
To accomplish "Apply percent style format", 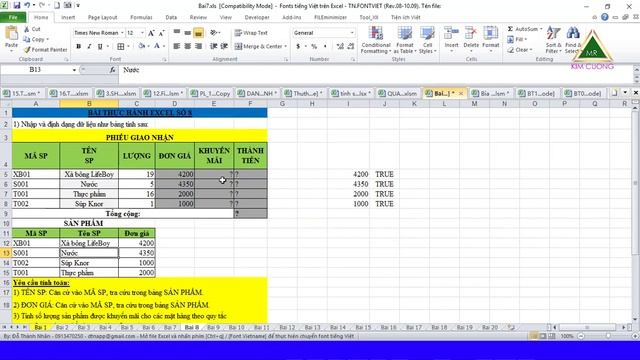I will click(x=314, y=47).
